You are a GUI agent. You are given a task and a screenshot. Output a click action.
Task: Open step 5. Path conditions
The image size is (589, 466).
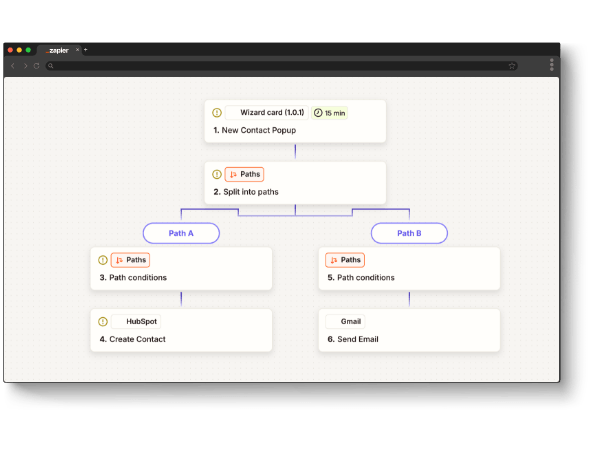(x=409, y=268)
